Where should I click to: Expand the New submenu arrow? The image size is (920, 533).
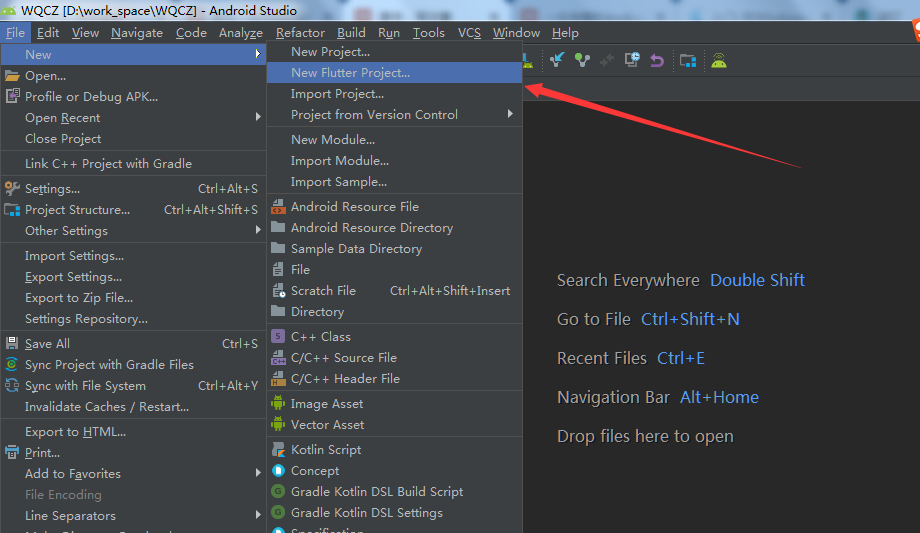tap(258, 54)
